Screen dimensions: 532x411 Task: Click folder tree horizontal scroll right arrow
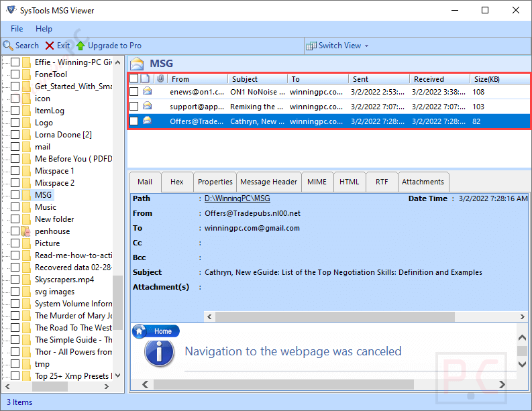(107, 387)
